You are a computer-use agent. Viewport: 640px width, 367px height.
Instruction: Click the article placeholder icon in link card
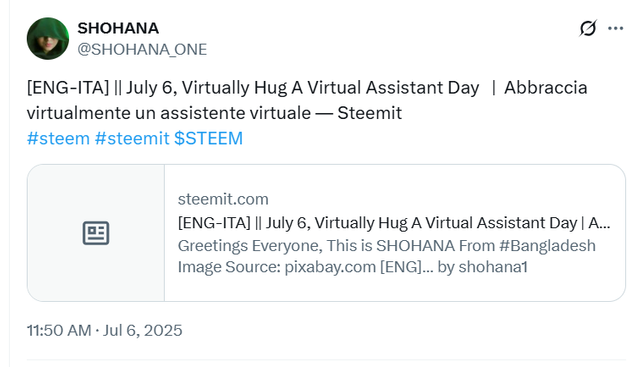point(96,233)
